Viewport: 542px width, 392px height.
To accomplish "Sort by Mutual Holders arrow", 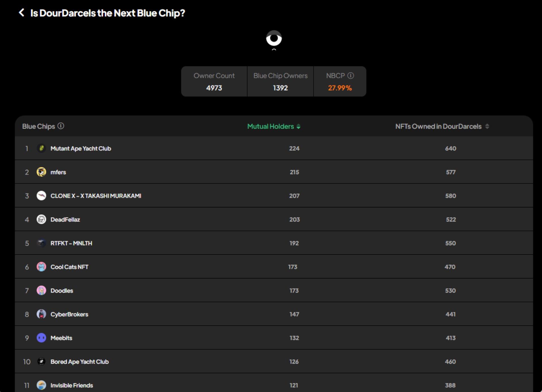I will click(x=298, y=127).
